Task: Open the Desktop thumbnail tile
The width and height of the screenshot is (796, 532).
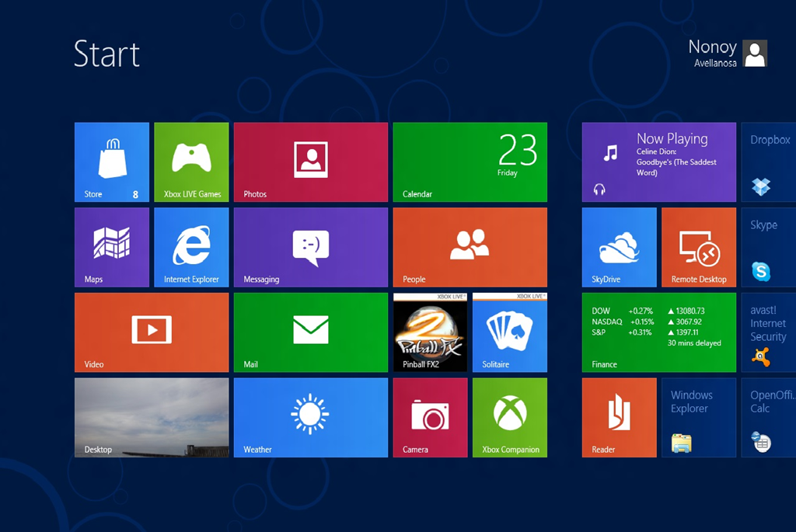Action: [x=152, y=417]
